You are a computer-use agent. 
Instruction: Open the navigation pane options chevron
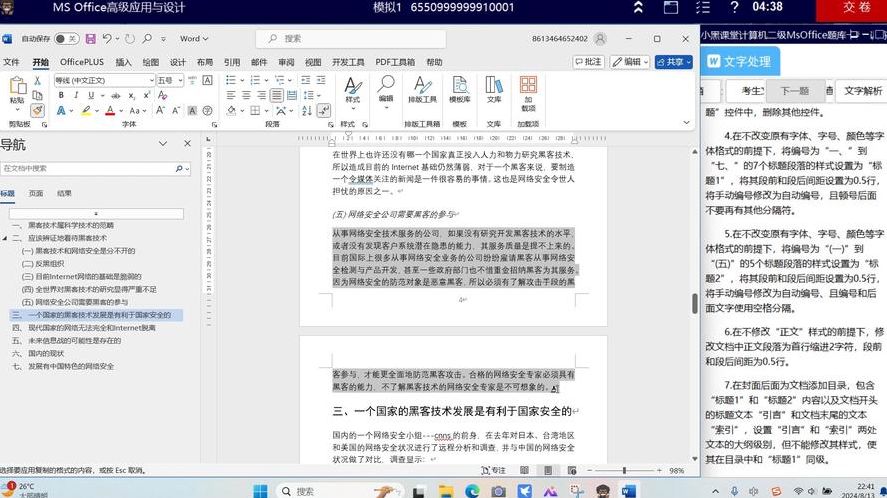coord(163,144)
